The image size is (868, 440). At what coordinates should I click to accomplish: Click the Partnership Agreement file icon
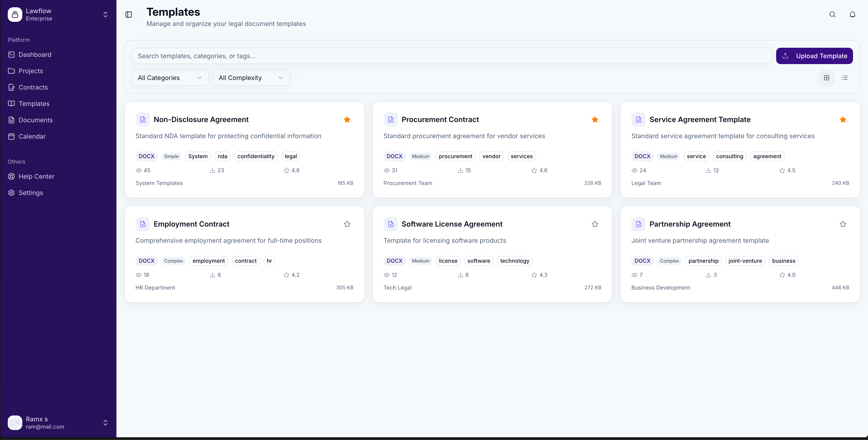click(638, 224)
